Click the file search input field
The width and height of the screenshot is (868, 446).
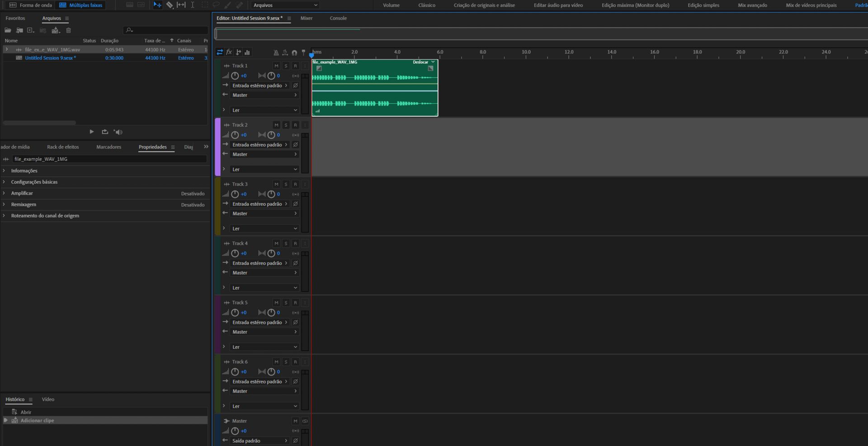pos(165,30)
